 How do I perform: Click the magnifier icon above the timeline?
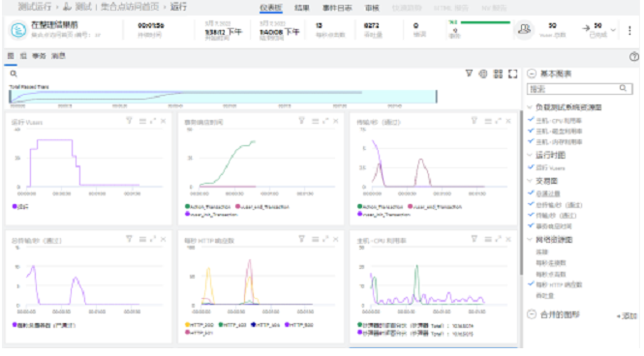click(14, 74)
